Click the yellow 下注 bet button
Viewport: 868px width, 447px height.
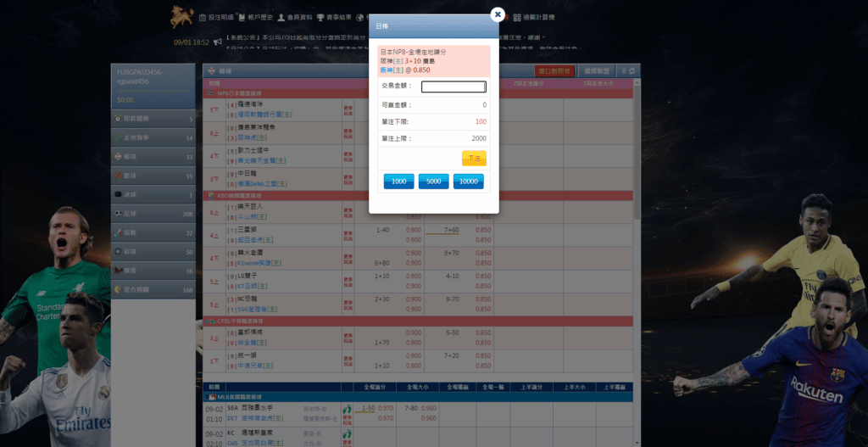pos(474,159)
